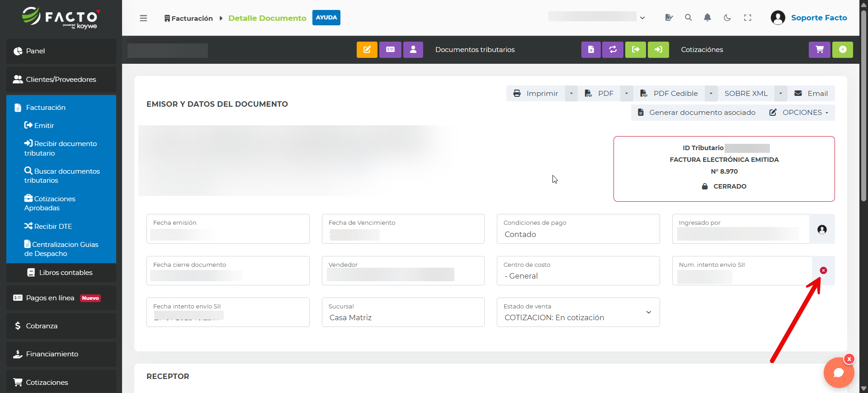Open the orange chat support bubble
The width and height of the screenshot is (868, 393).
839,373
